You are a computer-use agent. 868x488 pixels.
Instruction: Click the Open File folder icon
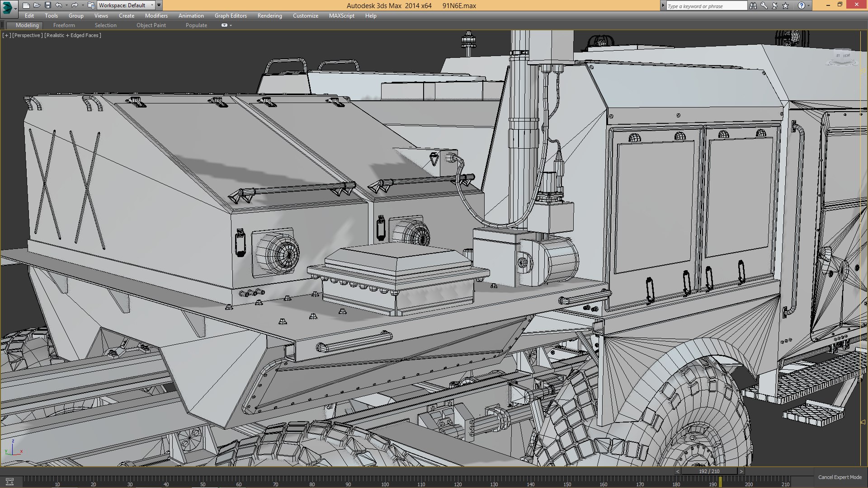(x=37, y=5)
